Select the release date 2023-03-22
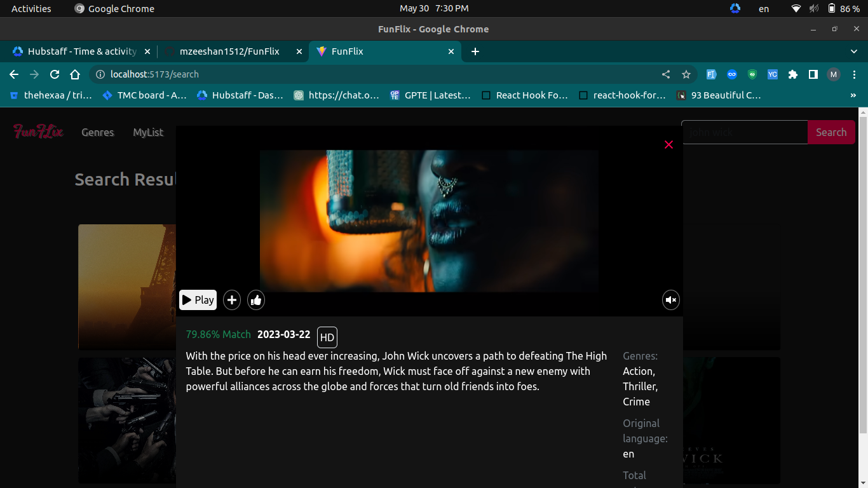The width and height of the screenshot is (868, 488). pos(284,334)
